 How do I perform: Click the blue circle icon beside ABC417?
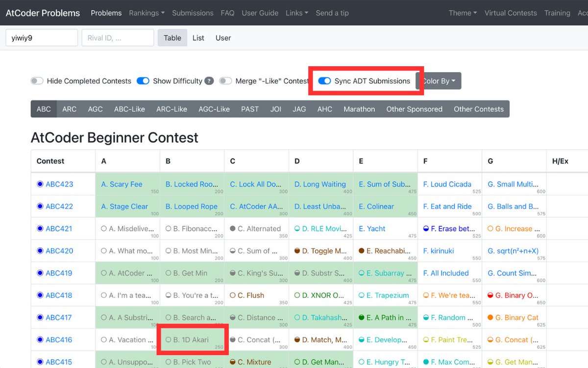click(x=40, y=317)
